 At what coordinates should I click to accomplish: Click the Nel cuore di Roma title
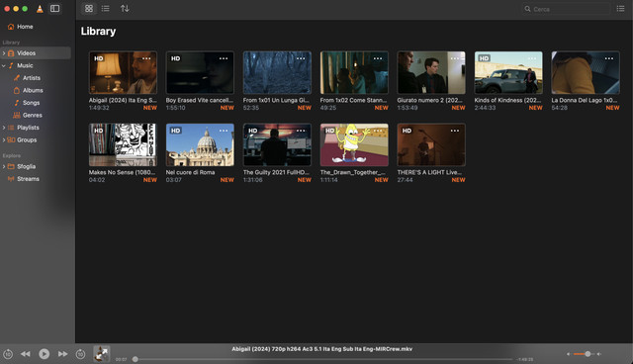pyautogui.click(x=190, y=172)
